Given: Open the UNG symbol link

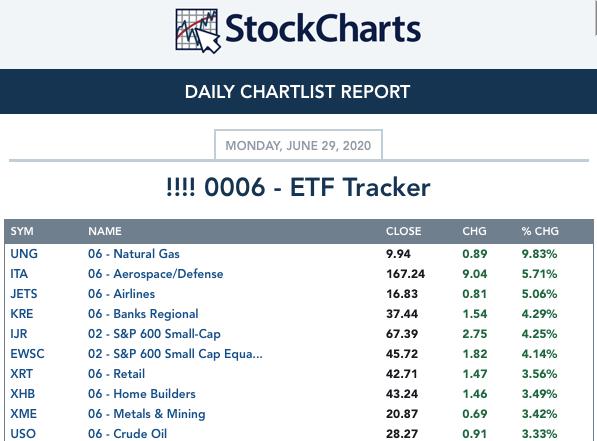Looking at the screenshot, I should (x=24, y=254).
